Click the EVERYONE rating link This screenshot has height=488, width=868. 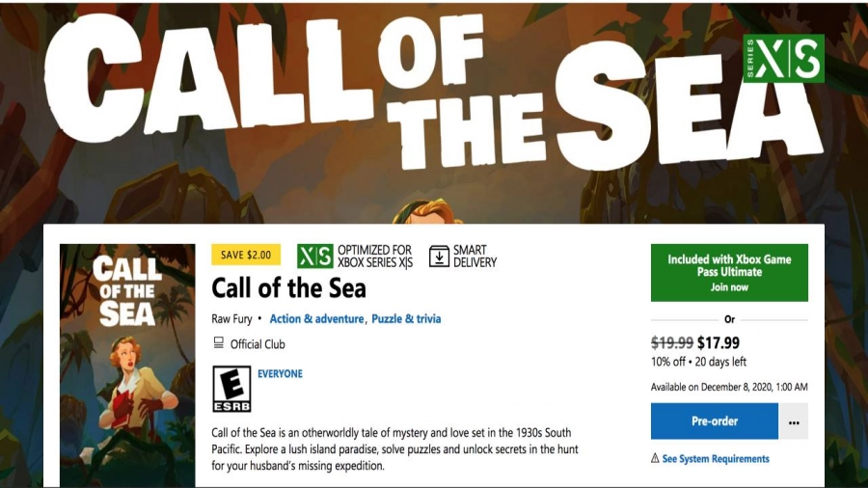coord(280,374)
